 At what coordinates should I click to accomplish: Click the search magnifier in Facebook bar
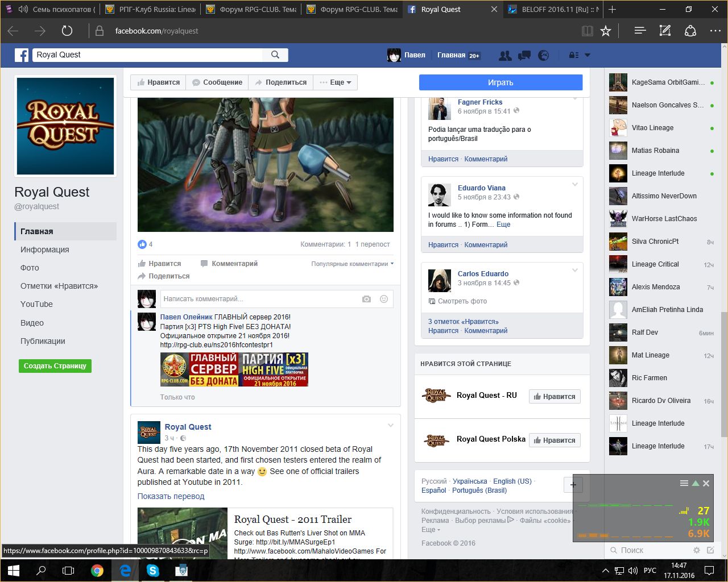[x=275, y=55]
